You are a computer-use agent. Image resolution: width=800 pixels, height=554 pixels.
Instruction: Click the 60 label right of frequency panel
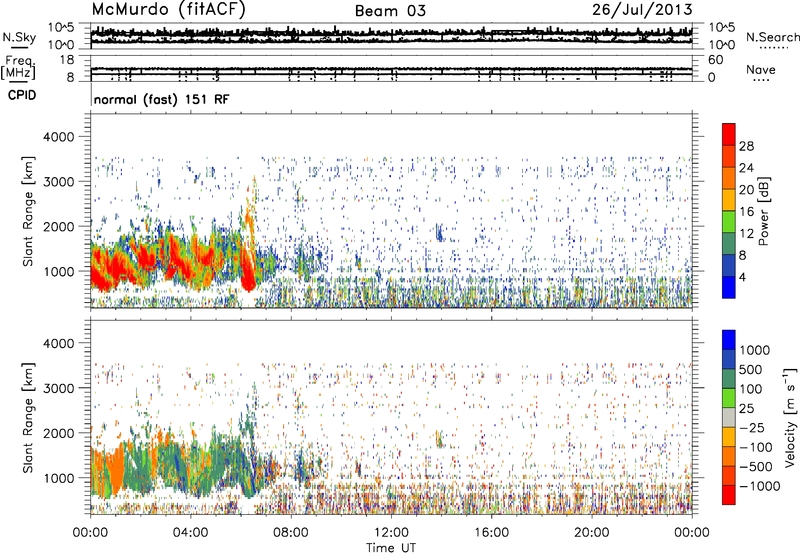coord(715,60)
